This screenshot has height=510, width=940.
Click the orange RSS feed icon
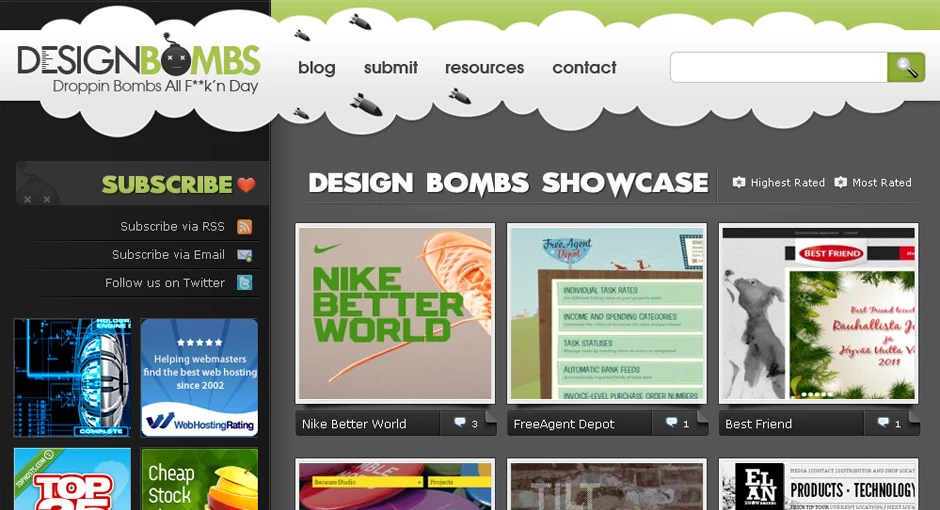pyautogui.click(x=244, y=227)
